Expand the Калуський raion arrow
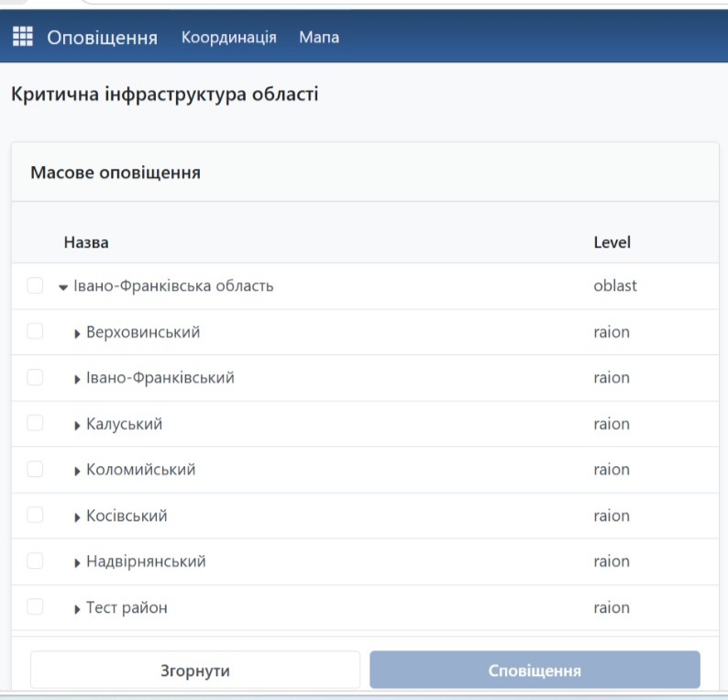Image resolution: width=728 pixels, height=700 pixels. click(x=77, y=426)
